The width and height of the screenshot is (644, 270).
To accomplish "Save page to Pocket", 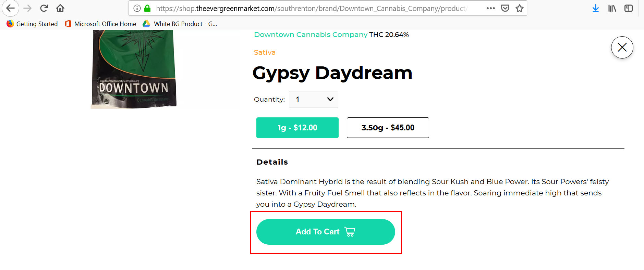I will point(505,8).
